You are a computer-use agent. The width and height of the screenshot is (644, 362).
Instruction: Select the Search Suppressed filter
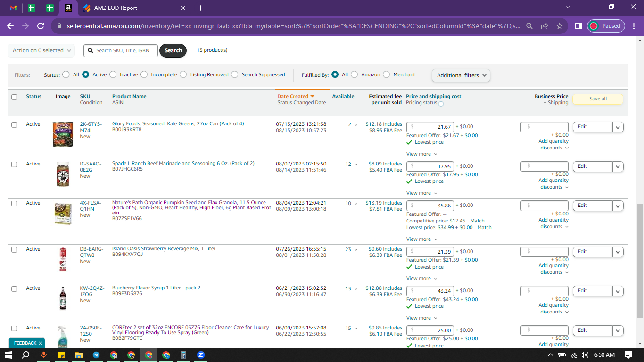point(235,74)
